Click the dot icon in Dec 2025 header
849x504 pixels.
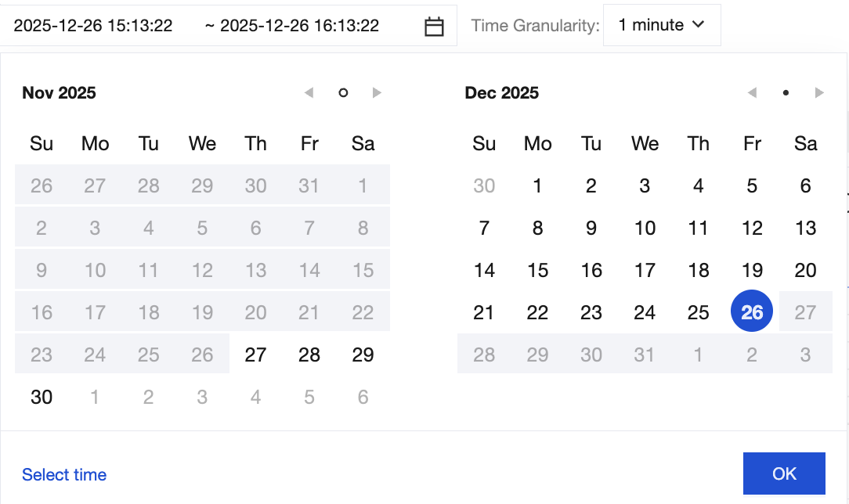pos(786,93)
